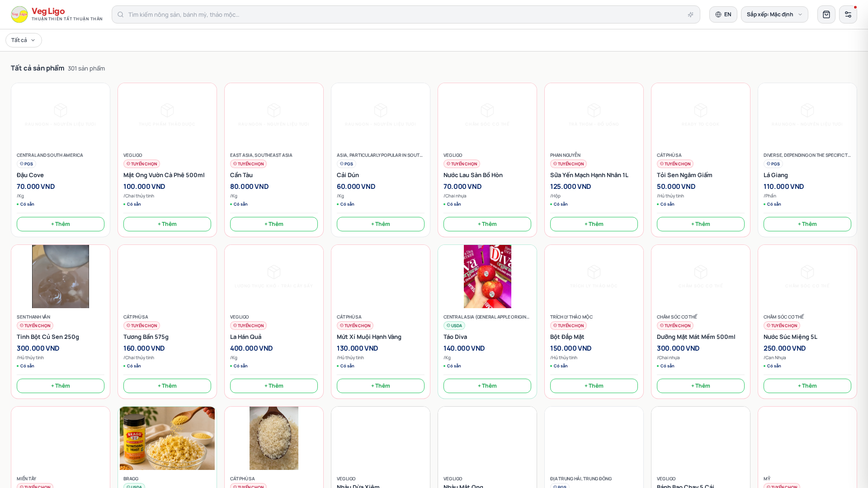Viewport: 868px width, 488px height.
Task: Add Tương Bần 575g to cart
Action: click(167, 386)
